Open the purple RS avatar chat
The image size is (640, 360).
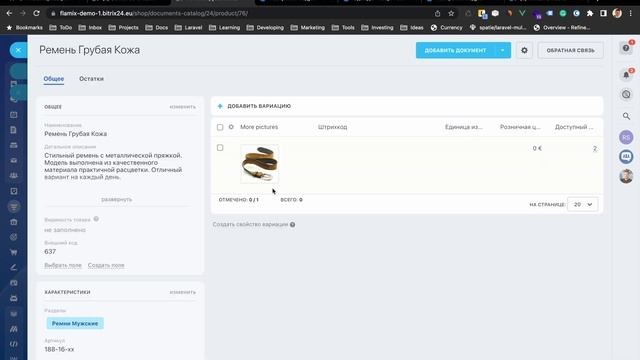pos(626,137)
